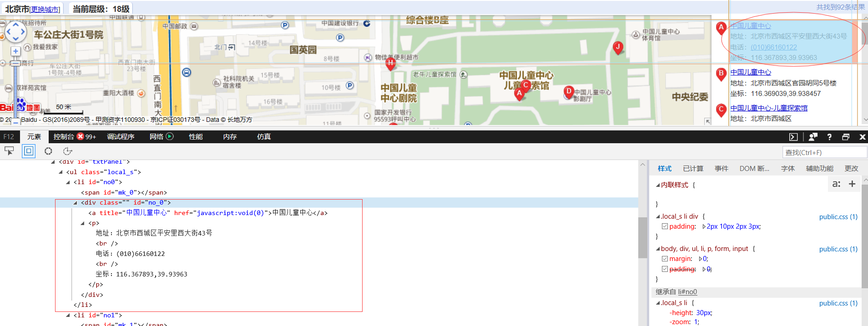This screenshot has width=868, height=326.
Task: Open the 性能 performance tab
Action: [x=196, y=136]
